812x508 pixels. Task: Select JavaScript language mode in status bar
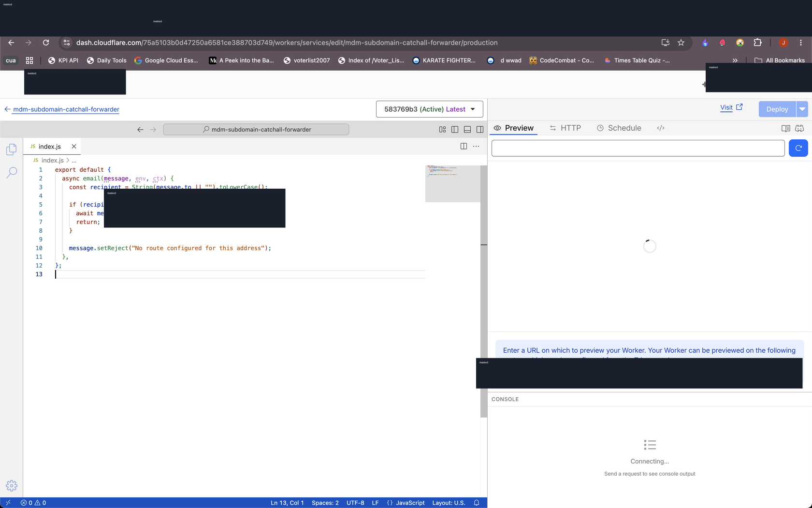(410, 503)
